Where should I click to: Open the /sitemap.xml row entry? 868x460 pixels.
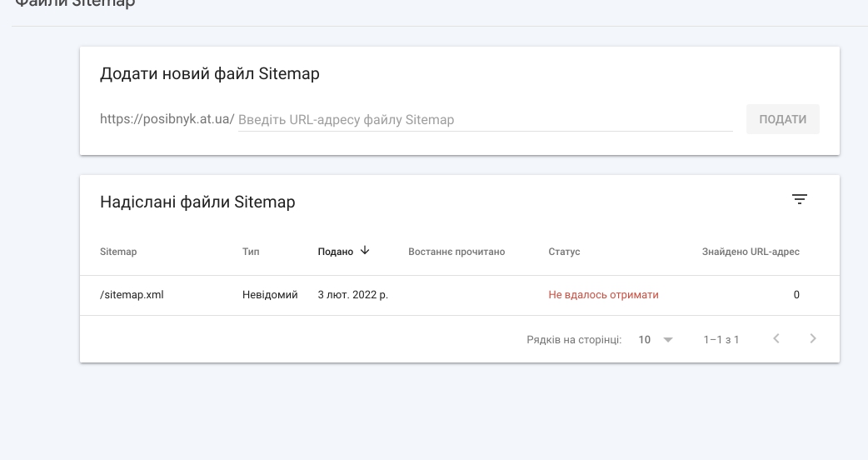click(x=132, y=295)
